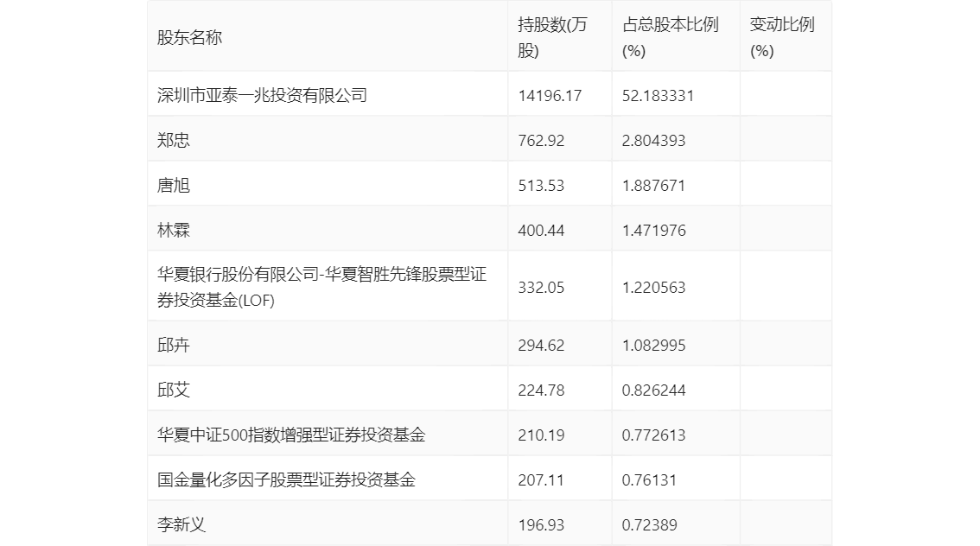The height and width of the screenshot is (546, 980).
Task: Select shareholder 深圳市亚泰一兆投资有限公司
Action: (x=262, y=95)
